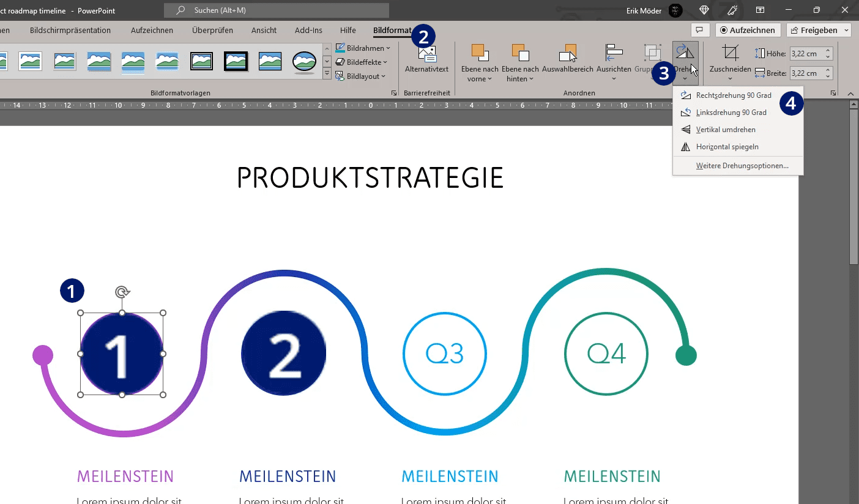Image resolution: width=859 pixels, height=504 pixels.
Task: Open Ebene nach vorne dropdown arrow
Action: pos(490,79)
